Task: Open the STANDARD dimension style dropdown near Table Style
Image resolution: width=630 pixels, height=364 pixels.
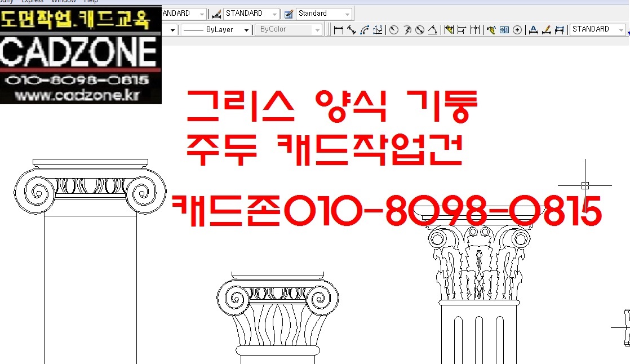Action: 251,14
